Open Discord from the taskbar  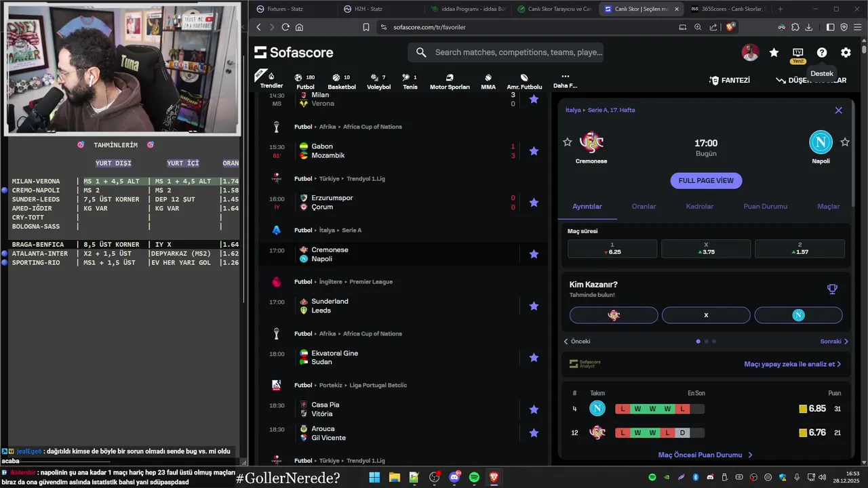pyautogui.click(x=454, y=478)
